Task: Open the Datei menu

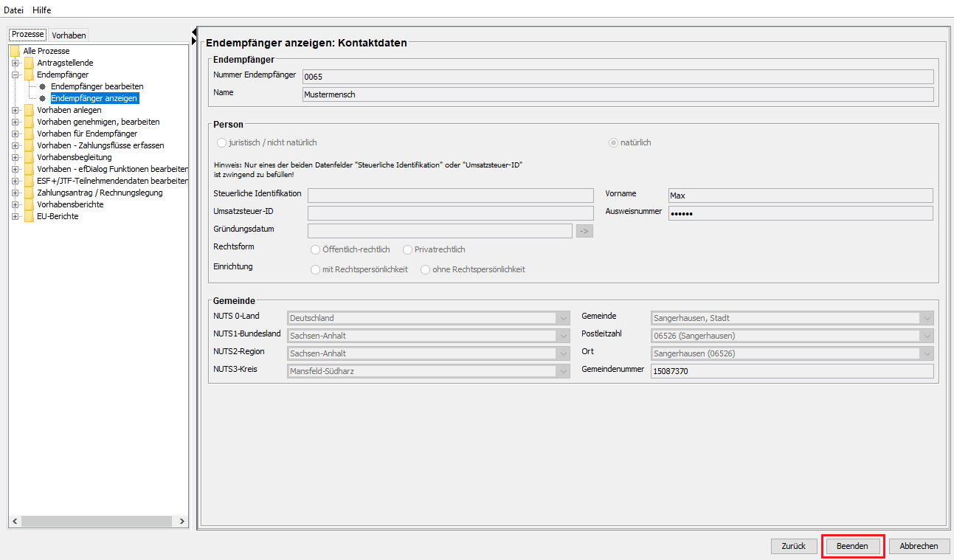Action: click(x=14, y=10)
